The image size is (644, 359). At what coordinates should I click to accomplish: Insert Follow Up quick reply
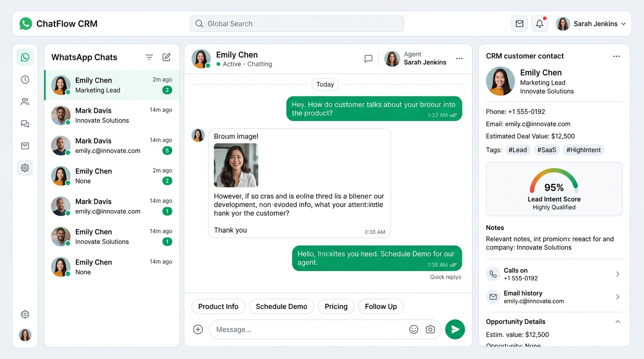(381, 307)
